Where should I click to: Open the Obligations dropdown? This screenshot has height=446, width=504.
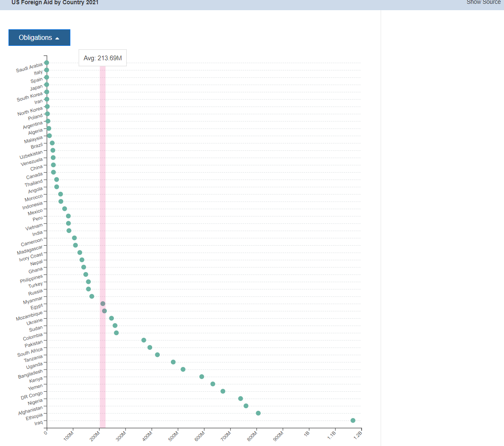point(39,38)
